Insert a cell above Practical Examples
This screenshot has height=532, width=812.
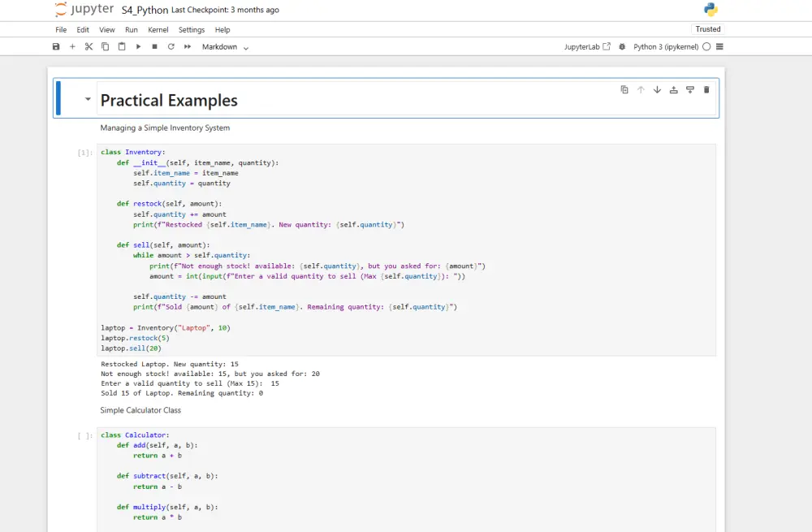point(674,89)
